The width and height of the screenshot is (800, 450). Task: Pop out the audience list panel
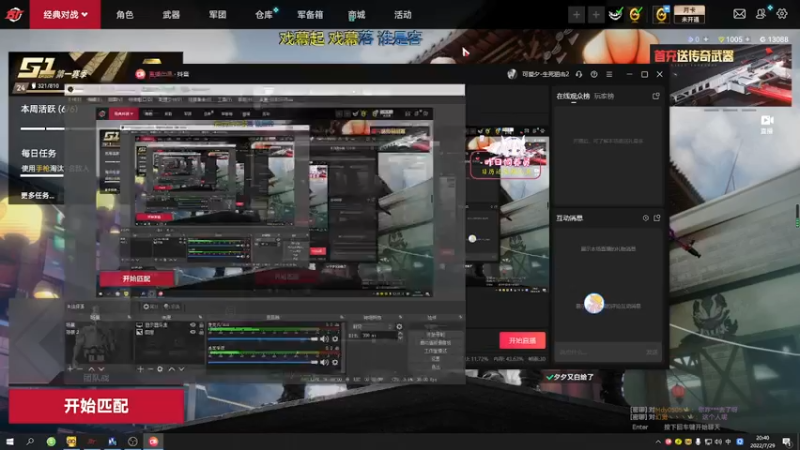point(656,96)
